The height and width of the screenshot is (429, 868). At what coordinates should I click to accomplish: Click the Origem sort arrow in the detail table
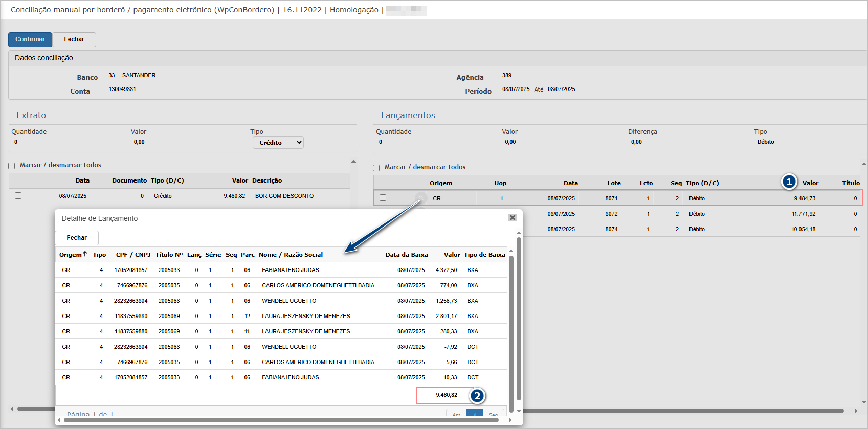[x=85, y=254]
